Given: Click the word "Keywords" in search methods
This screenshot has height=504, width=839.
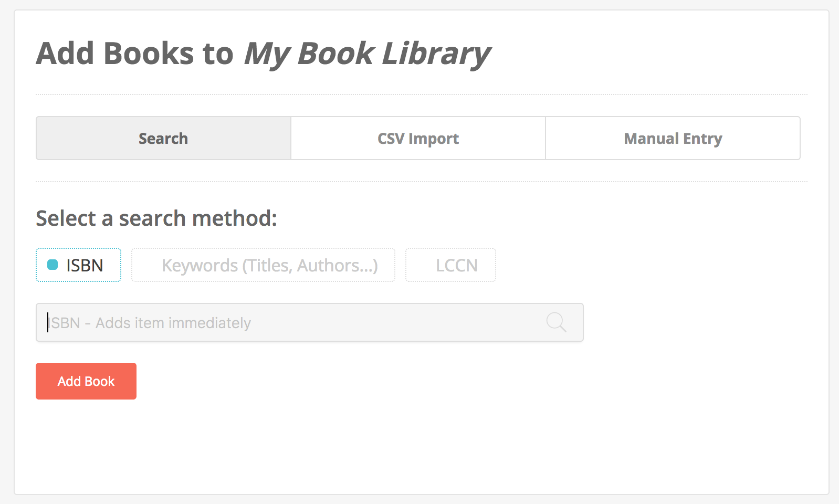Looking at the screenshot, I should tap(200, 266).
